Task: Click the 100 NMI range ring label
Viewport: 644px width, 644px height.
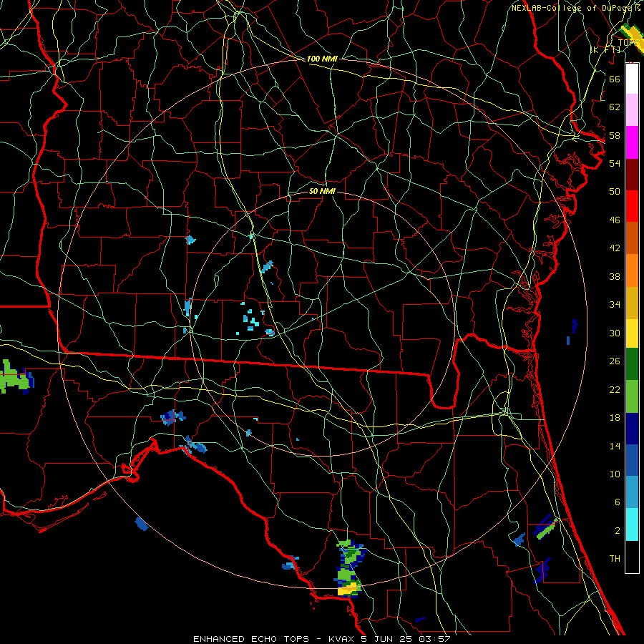Action: tap(322, 59)
